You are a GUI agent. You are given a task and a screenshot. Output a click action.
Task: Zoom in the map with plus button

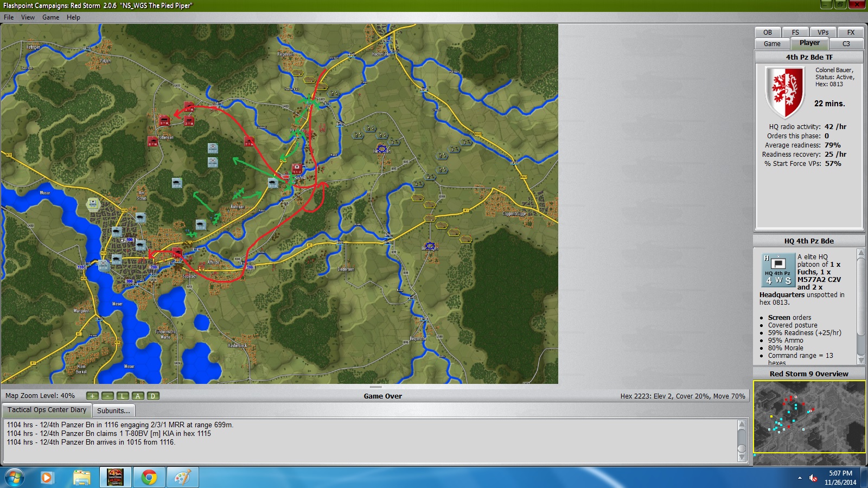pyautogui.click(x=92, y=396)
